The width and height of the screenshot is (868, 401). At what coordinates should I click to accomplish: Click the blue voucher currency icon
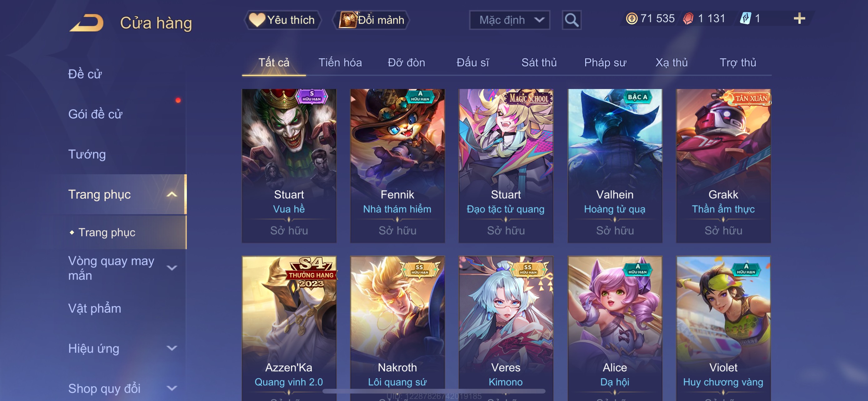(x=745, y=18)
